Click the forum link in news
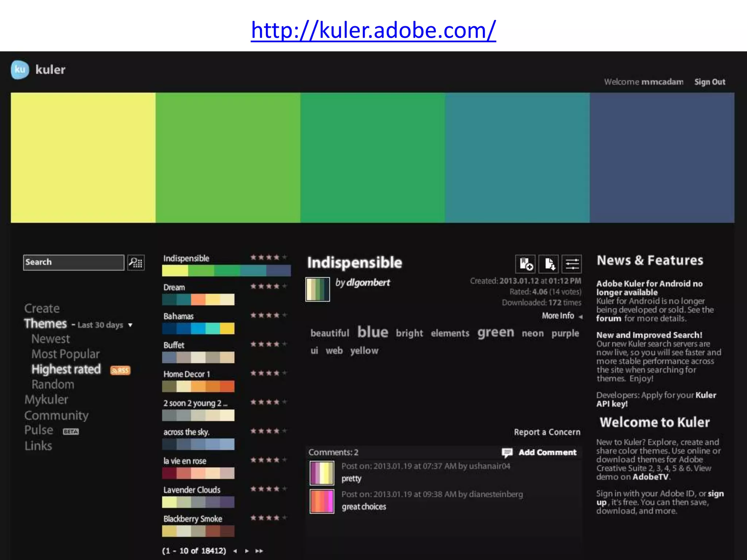 point(609,318)
